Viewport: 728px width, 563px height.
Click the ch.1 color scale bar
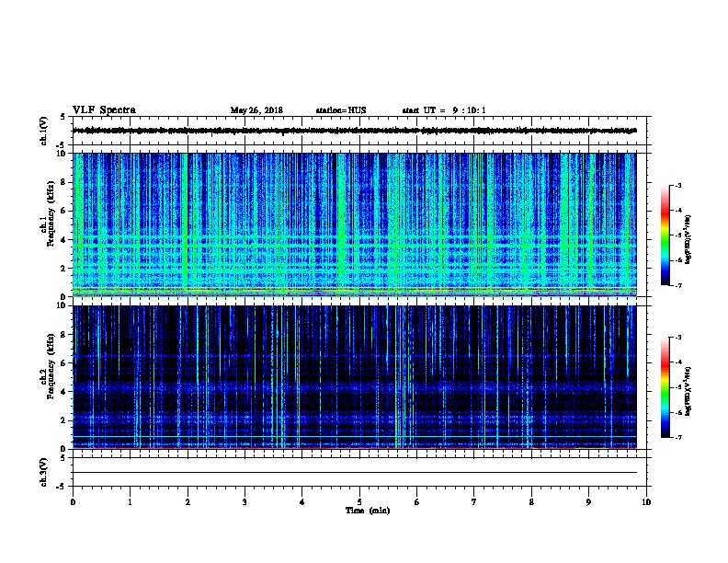[x=665, y=236]
